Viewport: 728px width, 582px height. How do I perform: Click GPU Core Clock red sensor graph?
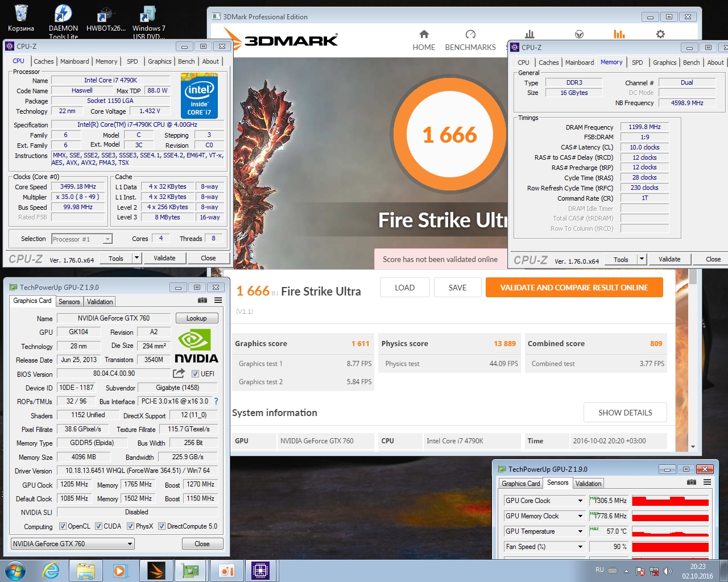tap(670, 501)
